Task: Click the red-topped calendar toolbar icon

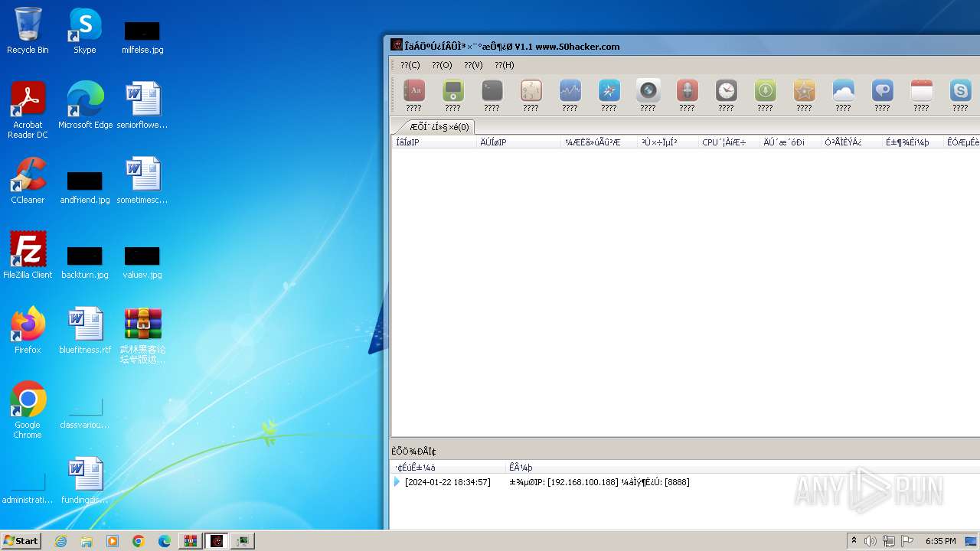Action: tap(922, 91)
